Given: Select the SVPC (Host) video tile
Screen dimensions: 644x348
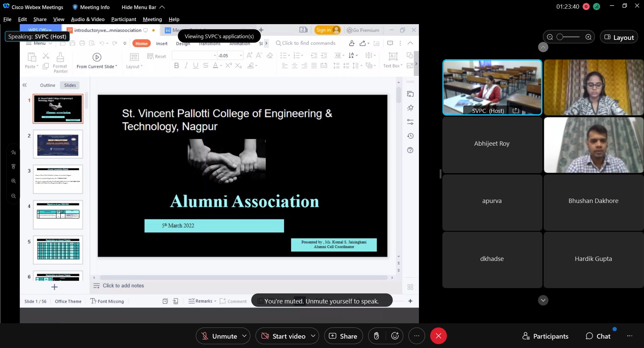Looking at the screenshot, I should 492,87.
